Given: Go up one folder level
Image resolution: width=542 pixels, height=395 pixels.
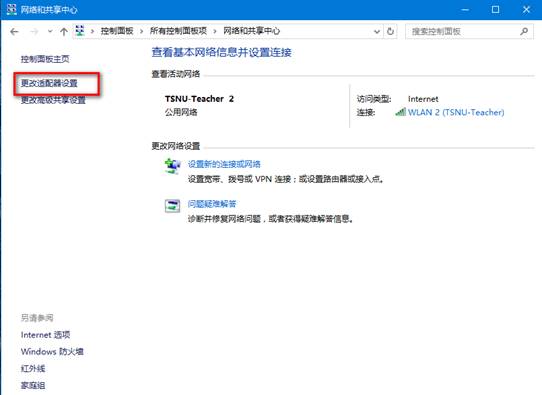Looking at the screenshot, I should click(64, 32).
